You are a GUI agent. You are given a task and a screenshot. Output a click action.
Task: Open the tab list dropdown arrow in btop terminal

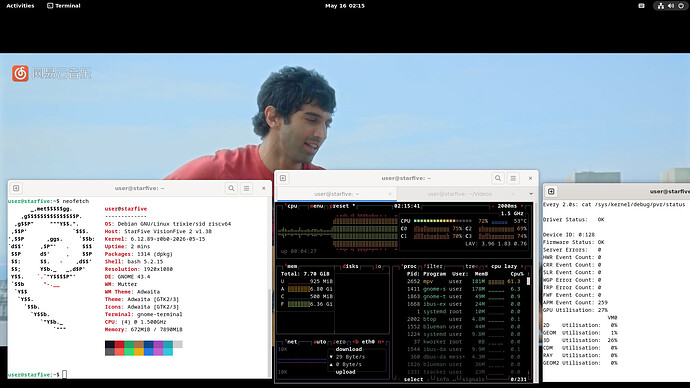tap(531, 194)
